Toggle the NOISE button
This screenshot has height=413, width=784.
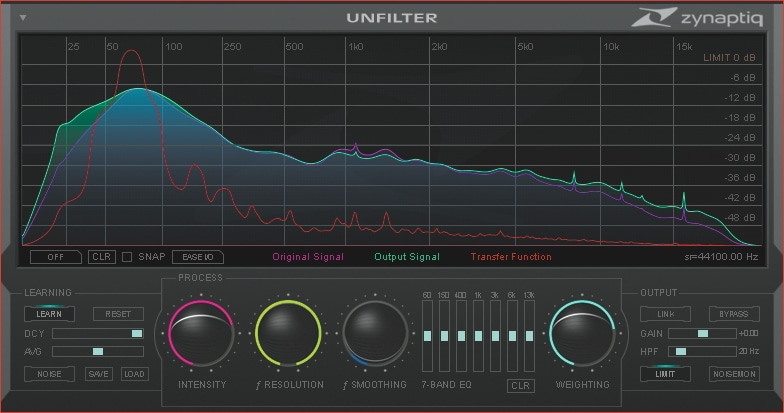(x=49, y=374)
